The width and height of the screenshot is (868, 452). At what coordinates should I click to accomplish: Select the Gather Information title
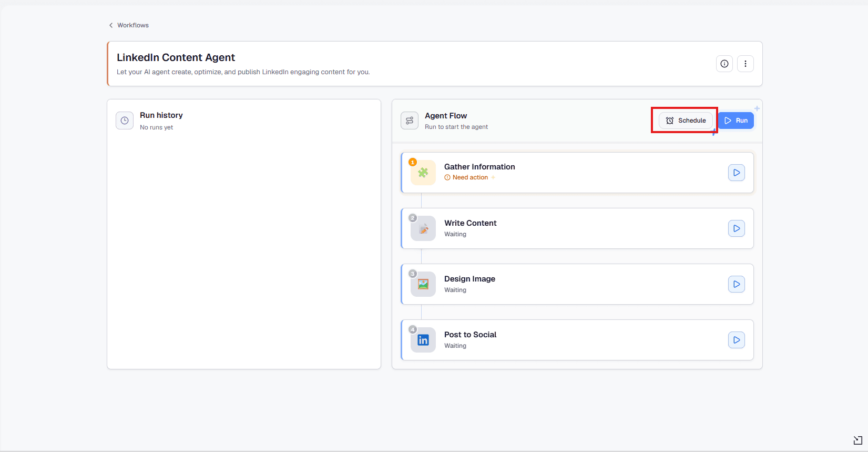pos(479,167)
